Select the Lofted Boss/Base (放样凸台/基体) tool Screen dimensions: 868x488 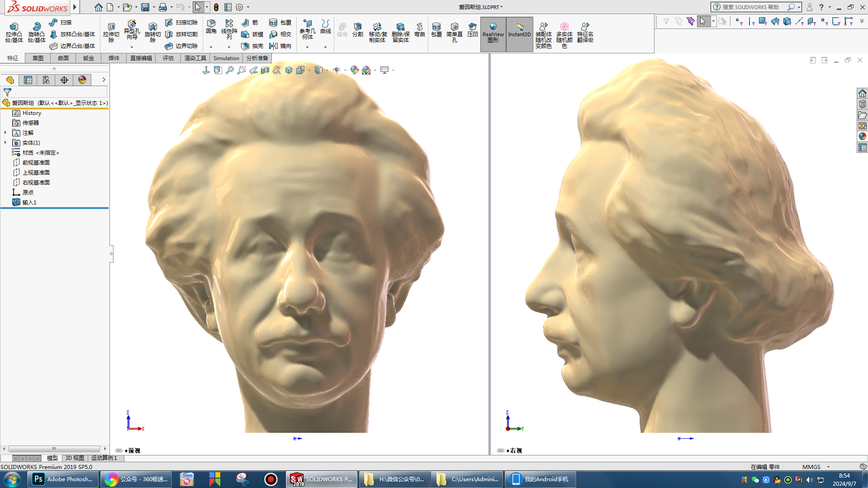tap(72, 34)
